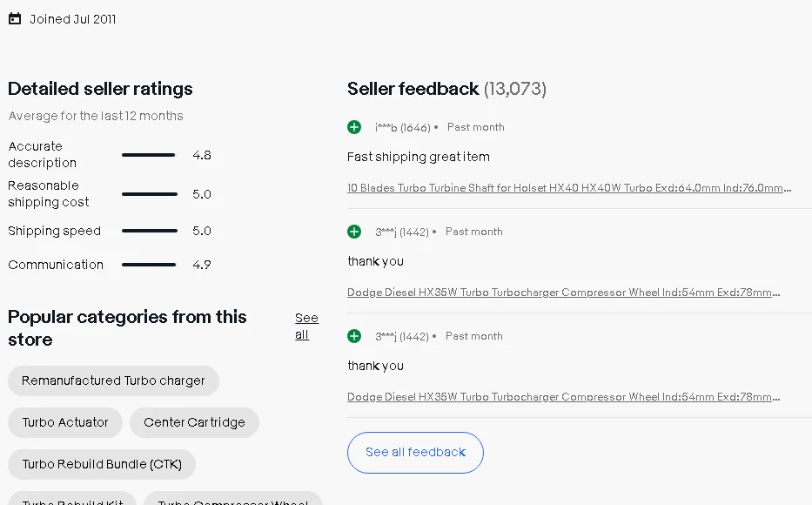Open Dodge Diesel HX35W link in last feedback

(563, 397)
